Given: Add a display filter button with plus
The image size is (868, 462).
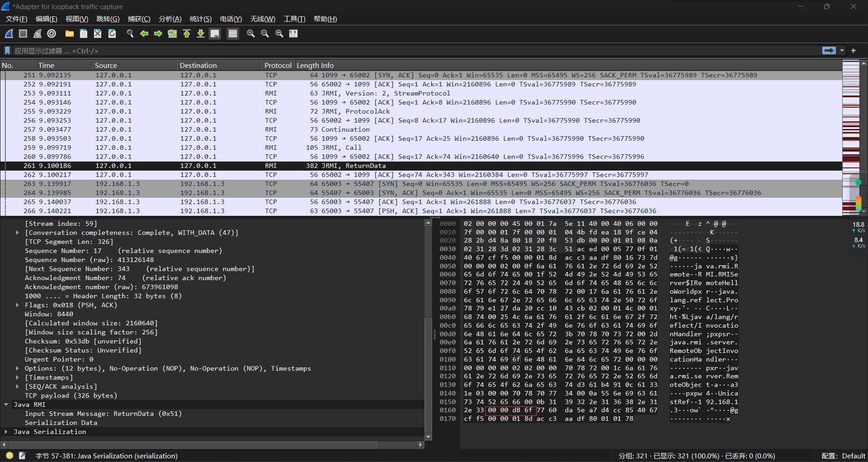Looking at the screenshot, I should click(854, 51).
